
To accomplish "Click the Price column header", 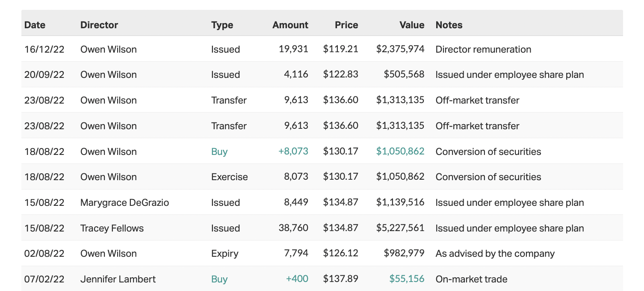I will (346, 25).
